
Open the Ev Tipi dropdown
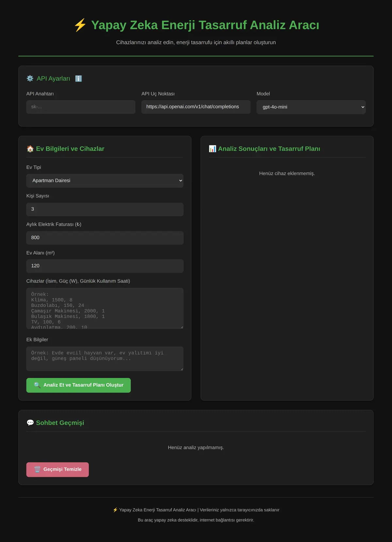(x=105, y=181)
